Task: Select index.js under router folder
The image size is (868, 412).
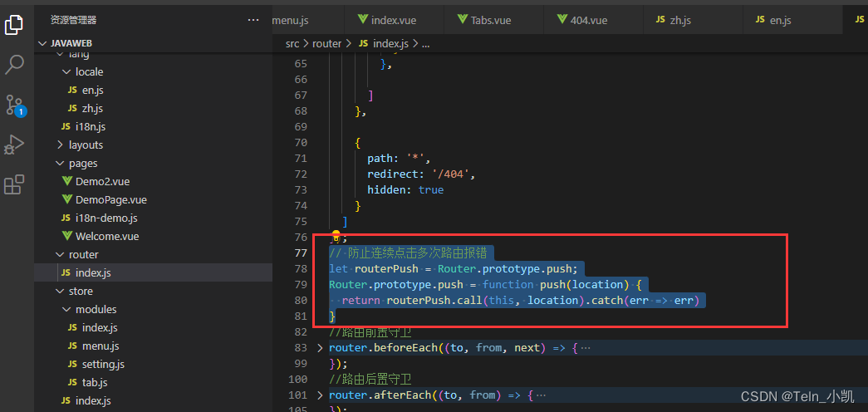Action: tap(154, 273)
